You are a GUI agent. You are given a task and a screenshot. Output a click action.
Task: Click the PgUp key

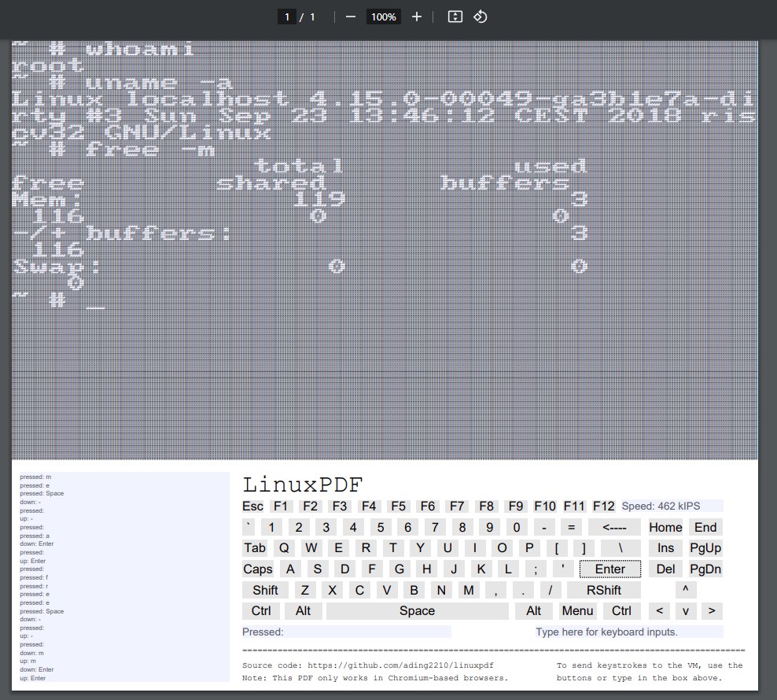(x=705, y=547)
